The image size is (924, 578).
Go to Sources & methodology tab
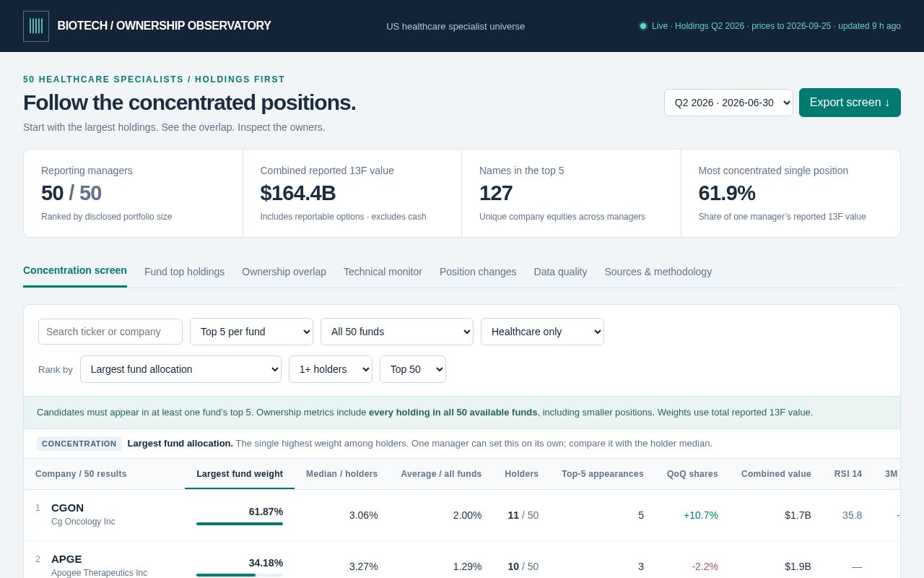pyautogui.click(x=658, y=272)
